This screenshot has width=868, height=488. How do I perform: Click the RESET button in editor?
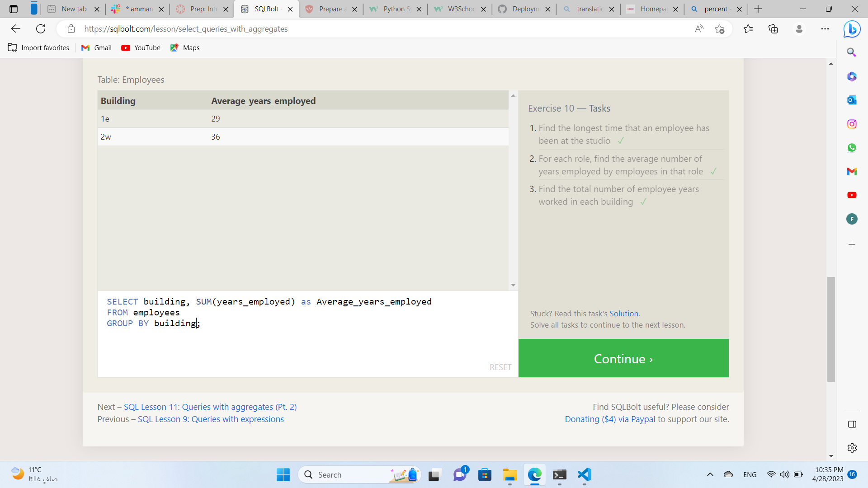tap(500, 367)
